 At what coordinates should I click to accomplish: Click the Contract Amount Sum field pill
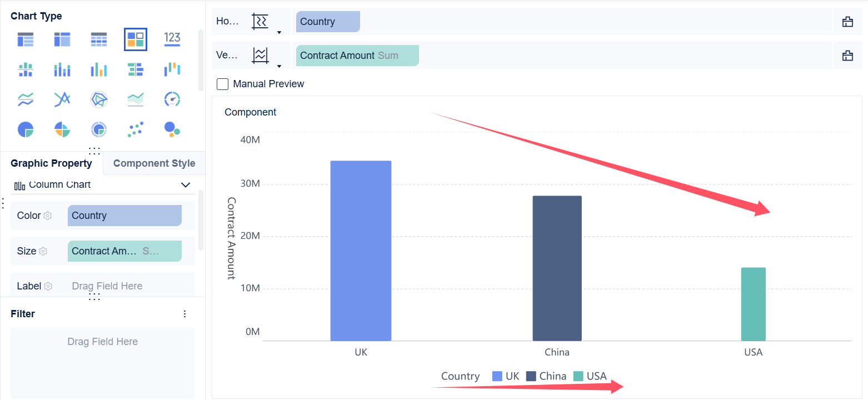[357, 56]
